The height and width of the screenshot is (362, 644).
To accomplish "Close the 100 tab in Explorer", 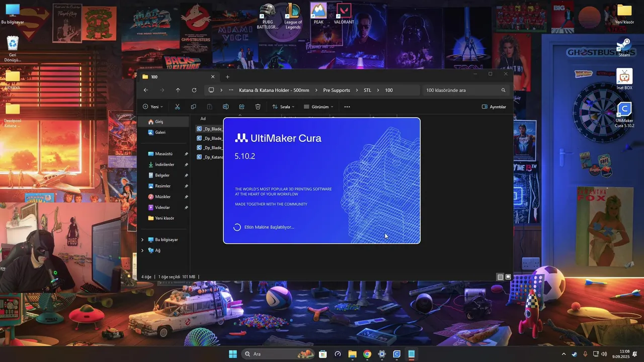I will coord(213,77).
